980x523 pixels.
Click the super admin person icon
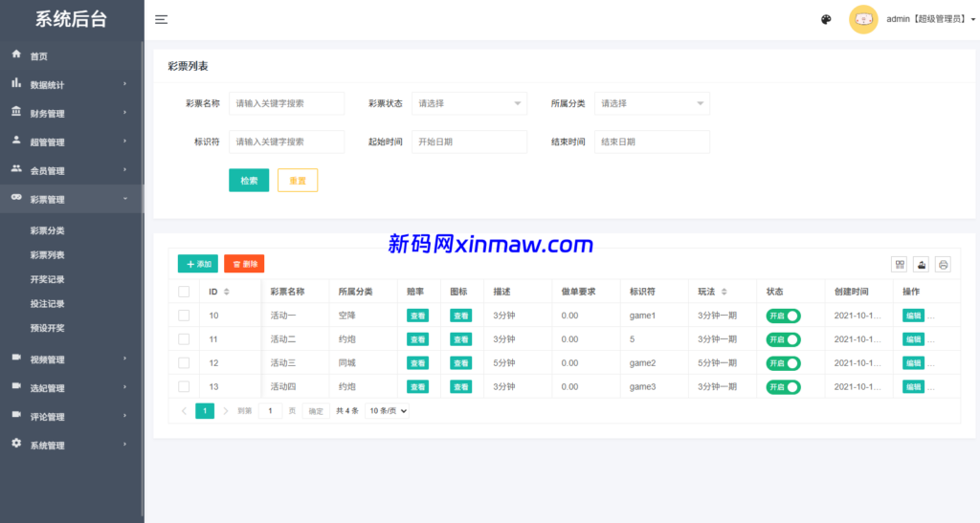click(x=16, y=141)
